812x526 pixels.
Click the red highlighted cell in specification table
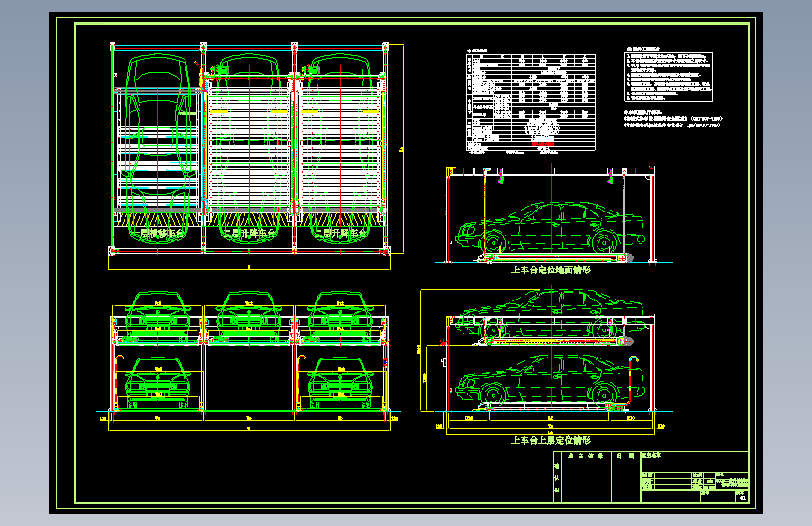[542, 144]
